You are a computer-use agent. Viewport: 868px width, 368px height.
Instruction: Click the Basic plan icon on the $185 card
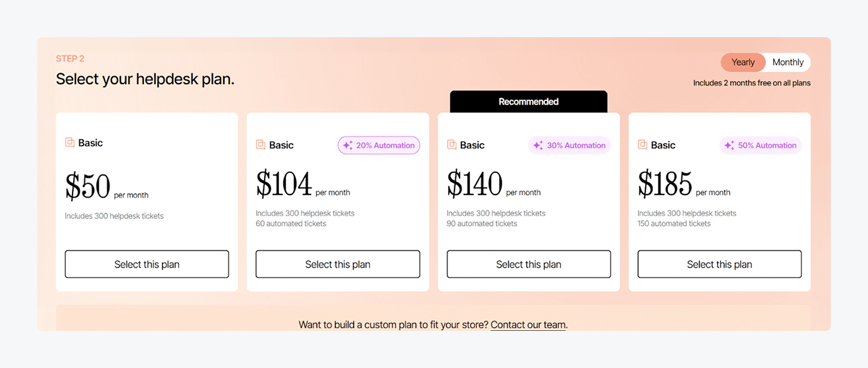(642, 144)
